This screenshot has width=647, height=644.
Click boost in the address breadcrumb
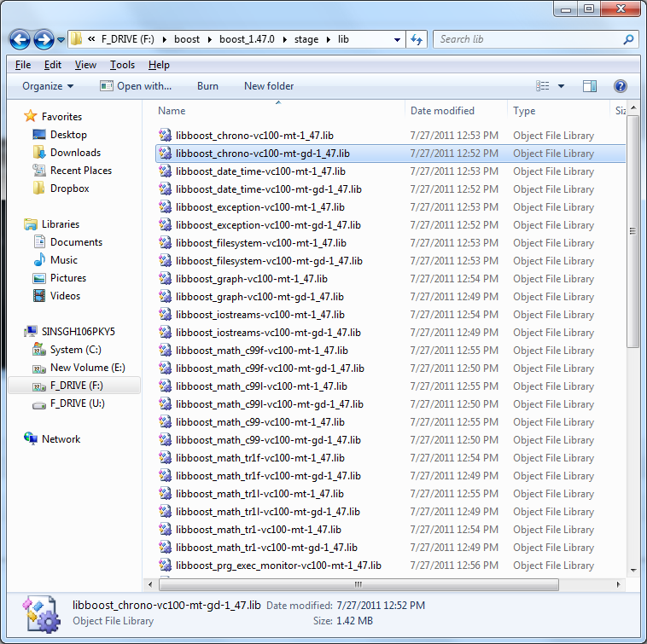[187, 39]
